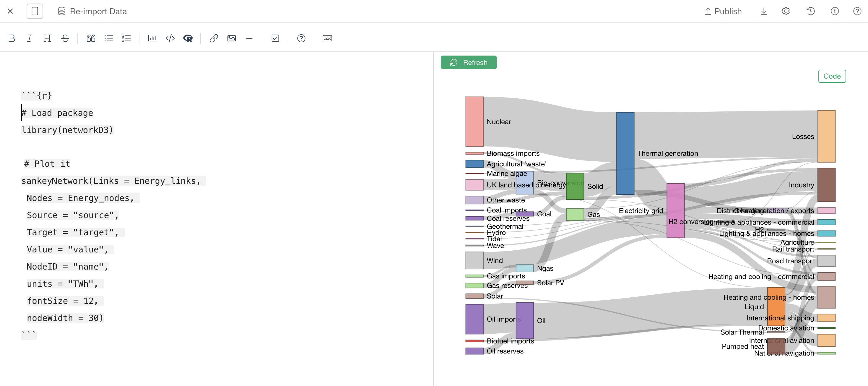Open keyboard shortcuts icon
The width and height of the screenshot is (868, 386).
tap(327, 38)
